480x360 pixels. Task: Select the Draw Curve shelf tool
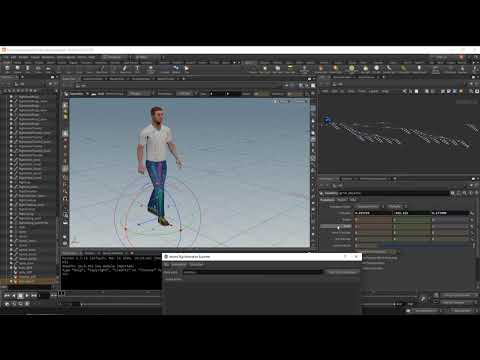(x=103, y=69)
